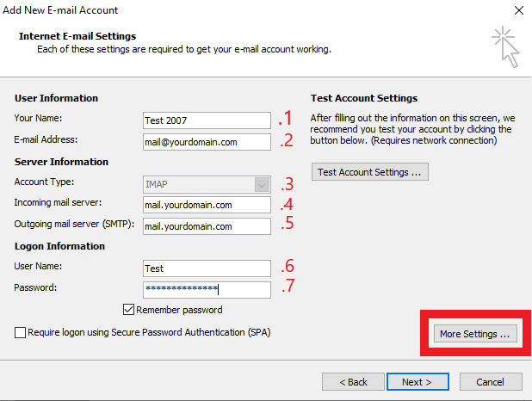Select the Incoming mail server field
The image size is (532, 401).
[207, 205]
